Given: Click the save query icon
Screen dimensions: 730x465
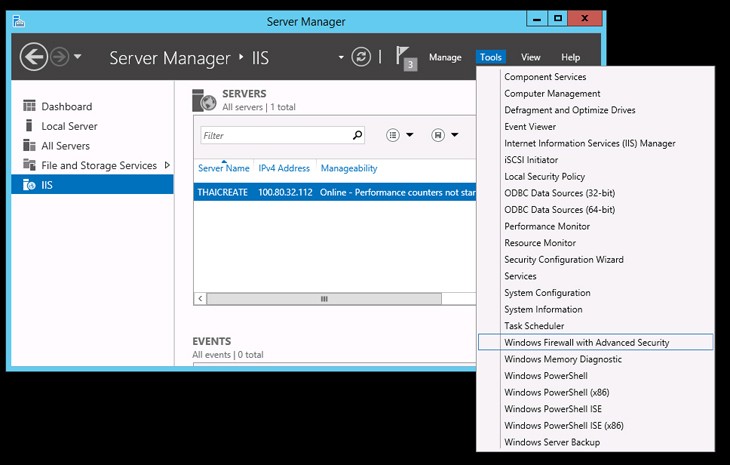Looking at the screenshot, I should (x=438, y=135).
